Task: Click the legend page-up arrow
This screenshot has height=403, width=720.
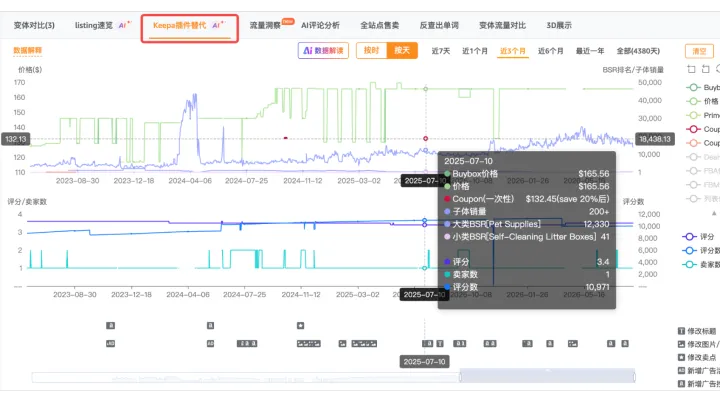Action: point(714,213)
